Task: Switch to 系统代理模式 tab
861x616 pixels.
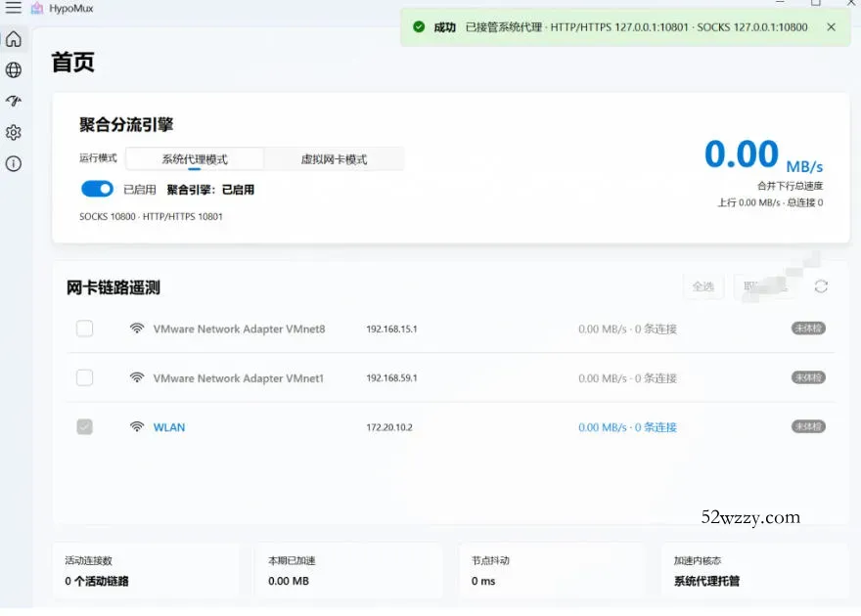Action: point(195,159)
